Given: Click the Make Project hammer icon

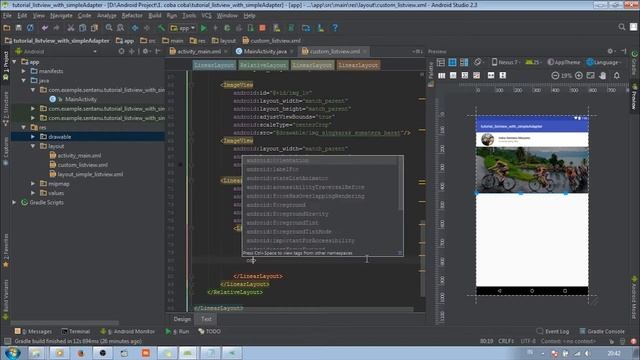Looking at the screenshot, I should [x=162, y=28].
